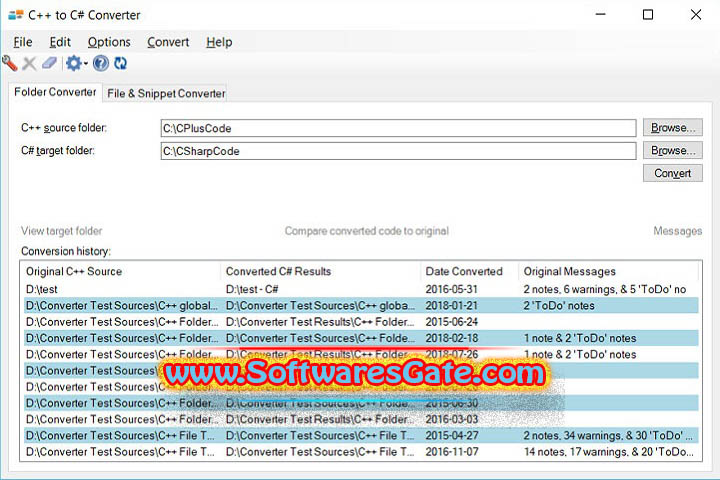Open the gear options toolbar icon
This screenshot has width=720, height=480.
click(73, 63)
